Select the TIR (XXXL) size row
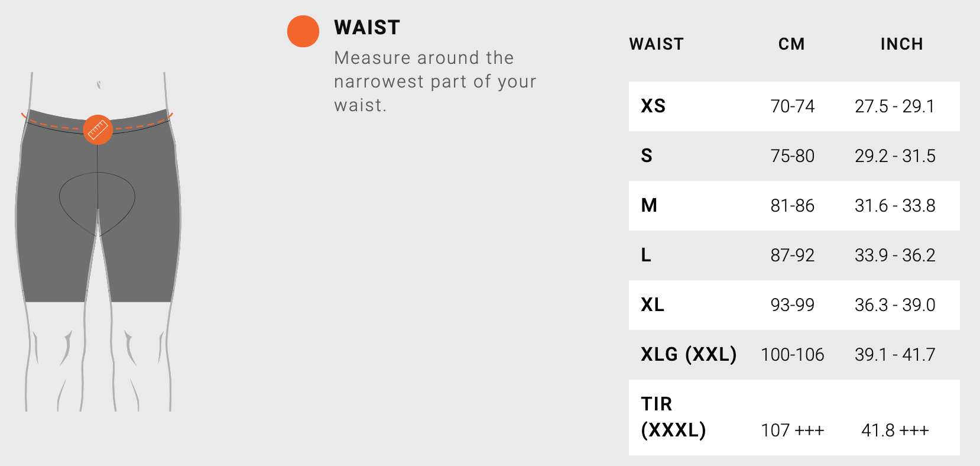This screenshot has width=980, height=466. click(x=794, y=418)
